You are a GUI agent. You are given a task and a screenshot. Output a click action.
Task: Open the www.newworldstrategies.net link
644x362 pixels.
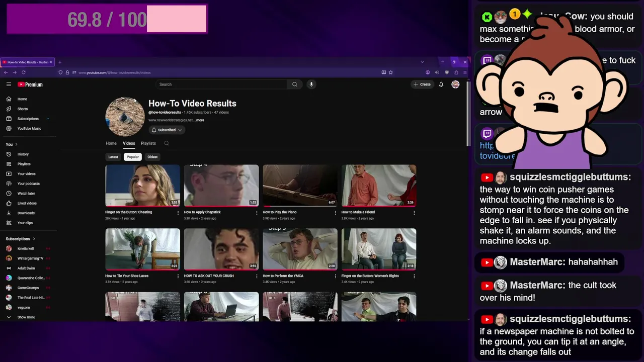pos(171,120)
